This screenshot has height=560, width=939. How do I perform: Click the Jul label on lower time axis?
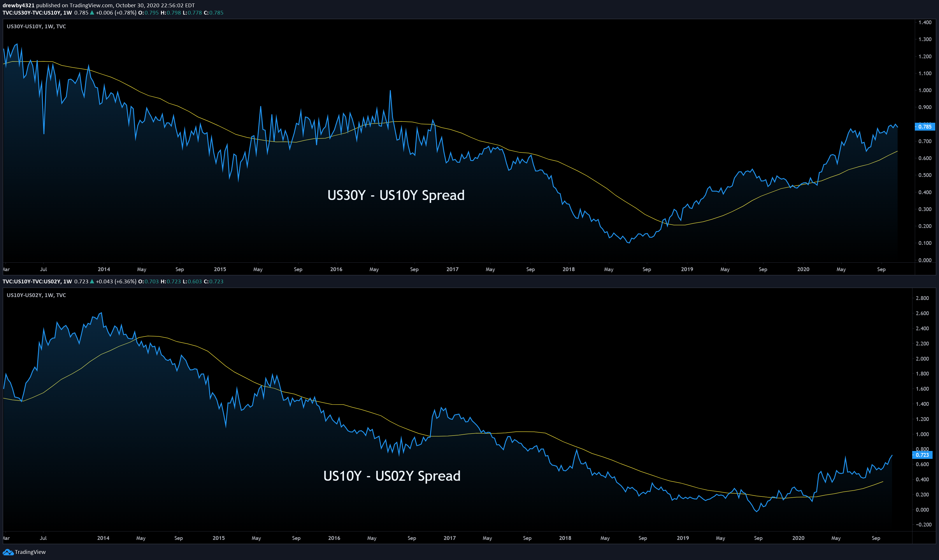point(43,538)
